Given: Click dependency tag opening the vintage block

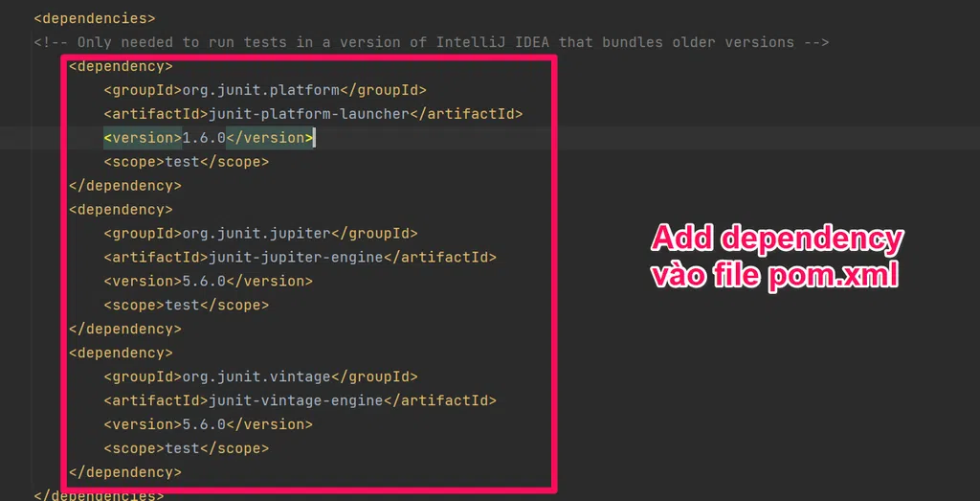Looking at the screenshot, I should (x=121, y=353).
